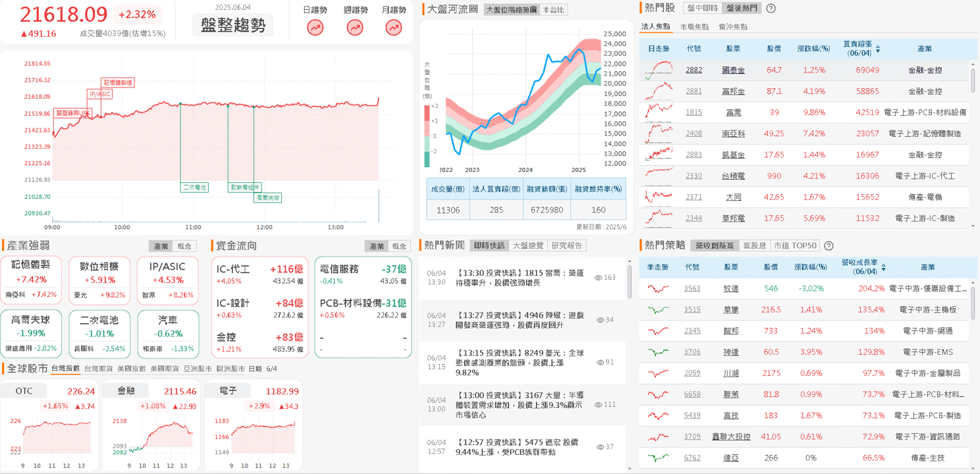
Task: Open the 記憶體製 industry card
Action: click(31, 280)
